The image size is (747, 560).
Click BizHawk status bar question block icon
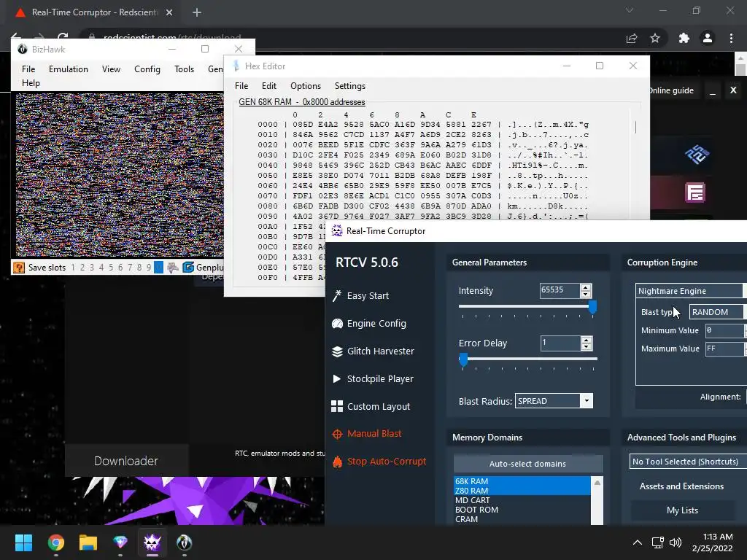point(19,268)
